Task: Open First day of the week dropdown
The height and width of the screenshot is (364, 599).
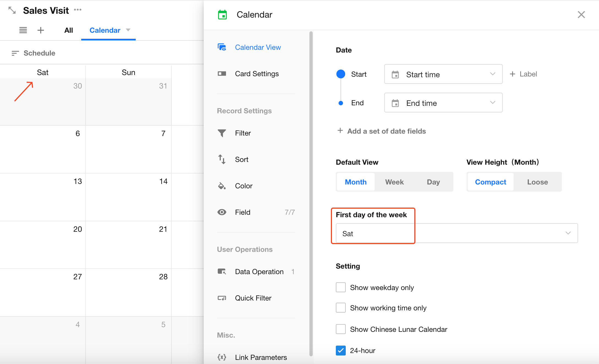Action: [x=456, y=233]
